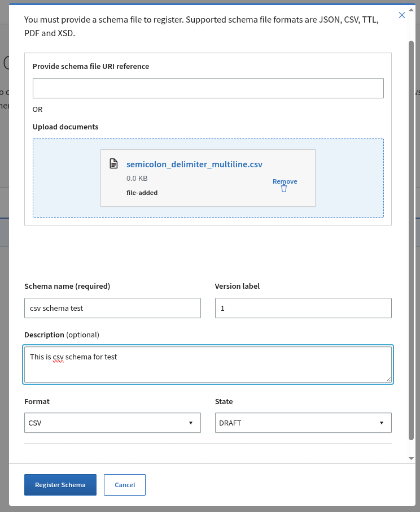Click the document icon beside the uploaded file

click(113, 163)
